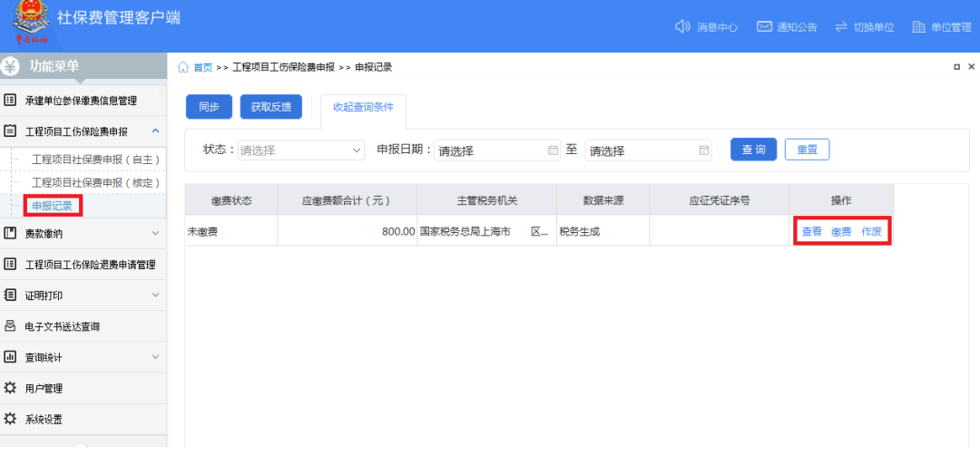This screenshot has height=475, width=980.
Task: Click calendar icon in end date field
Action: coord(704,150)
